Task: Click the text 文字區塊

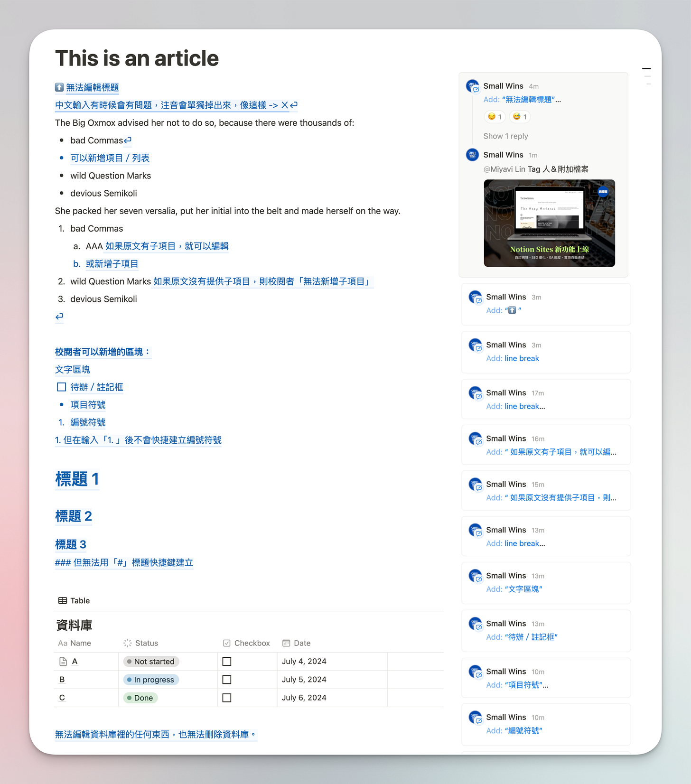Action: pyautogui.click(x=73, y=369)
